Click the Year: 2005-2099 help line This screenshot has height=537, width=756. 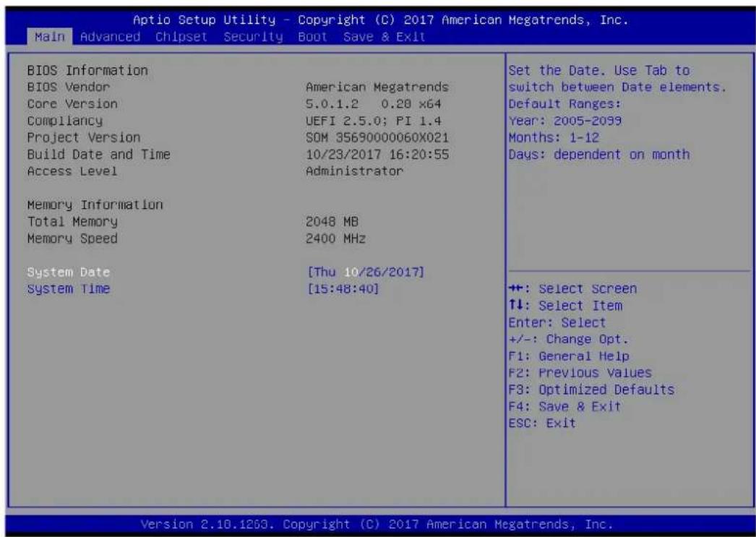pos(565,121)
